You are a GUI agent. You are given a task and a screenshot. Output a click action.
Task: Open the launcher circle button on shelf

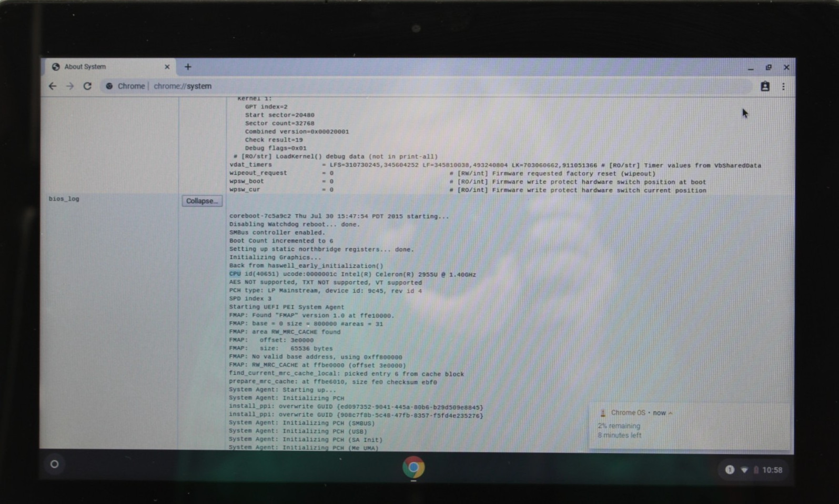click(x=54, y=464)
